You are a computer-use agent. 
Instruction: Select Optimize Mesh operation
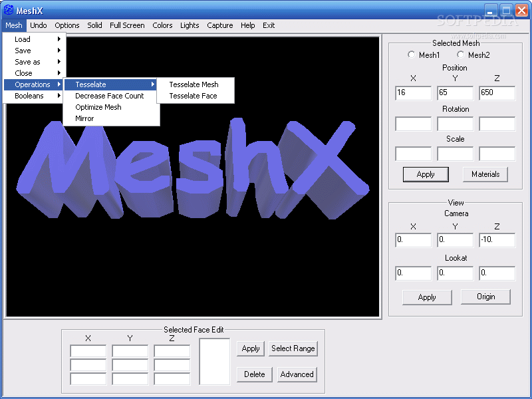111,107
